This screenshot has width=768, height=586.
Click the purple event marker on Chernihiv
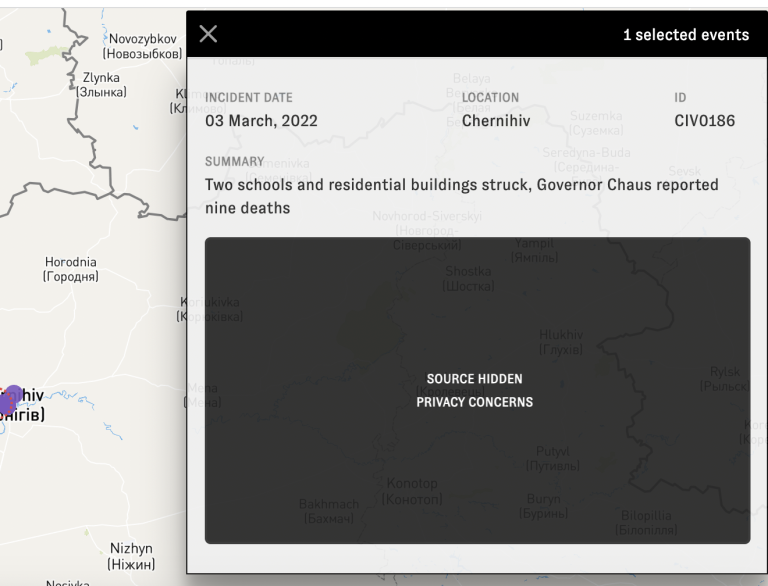9,400
